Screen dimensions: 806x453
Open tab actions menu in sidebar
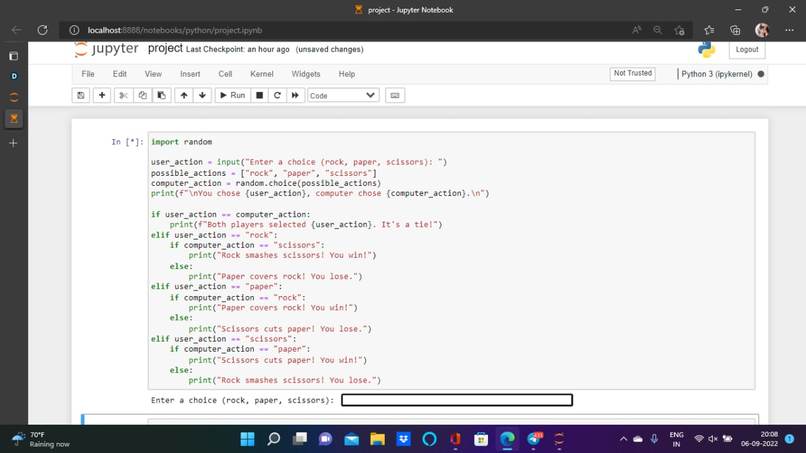(14, 56)
